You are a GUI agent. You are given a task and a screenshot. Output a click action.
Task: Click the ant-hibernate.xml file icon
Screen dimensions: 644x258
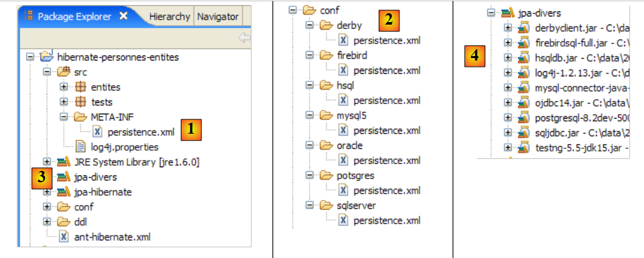point(64,237)
